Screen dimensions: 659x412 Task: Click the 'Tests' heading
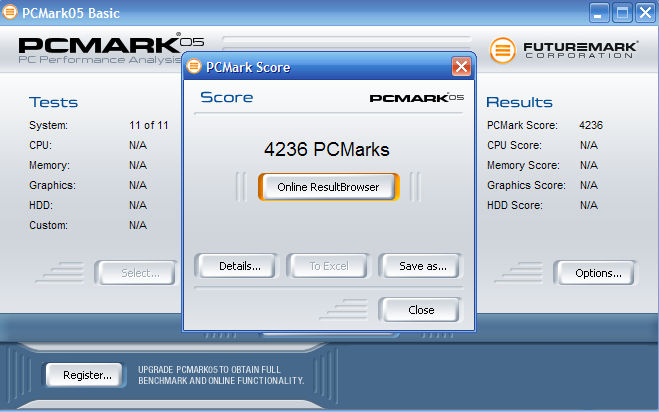tap(53, 102)
